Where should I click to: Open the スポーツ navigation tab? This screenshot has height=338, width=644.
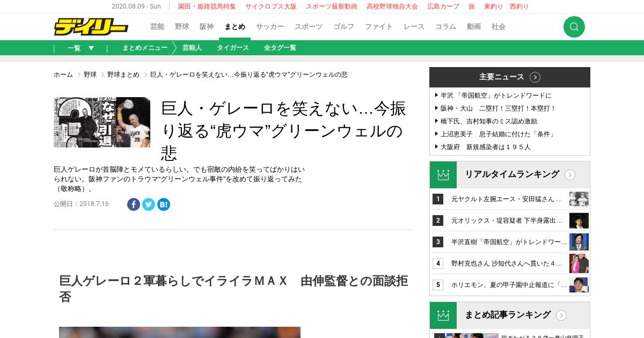(x=309, y=27)
